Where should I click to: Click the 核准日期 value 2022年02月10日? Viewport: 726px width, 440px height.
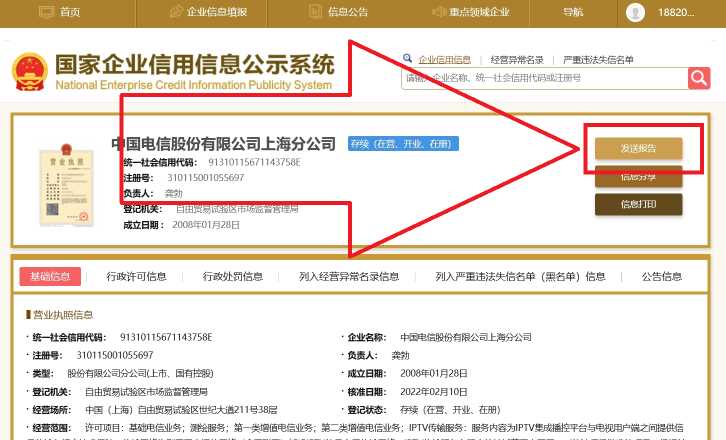434,392
